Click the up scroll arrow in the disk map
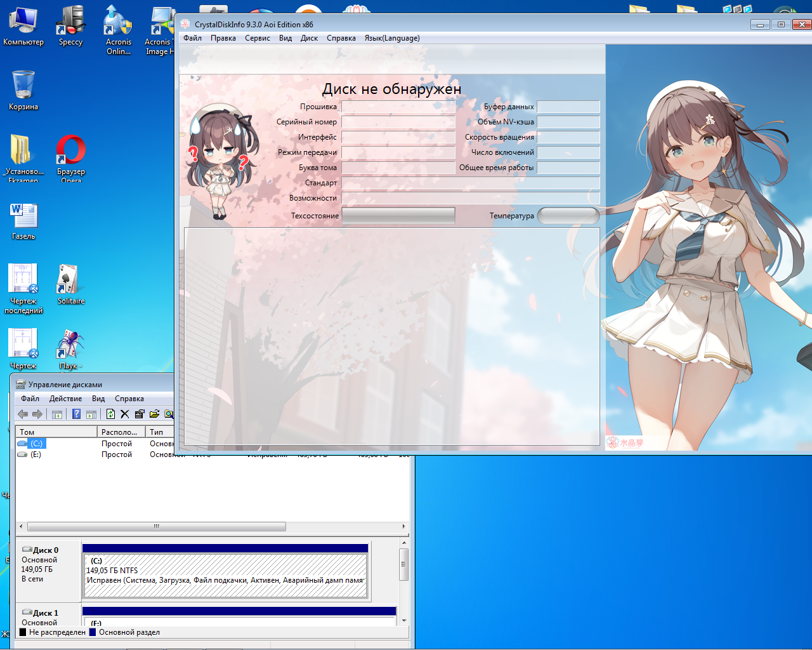Image resolution: width=812 pixels, height=650 pixels. (404, 543)
